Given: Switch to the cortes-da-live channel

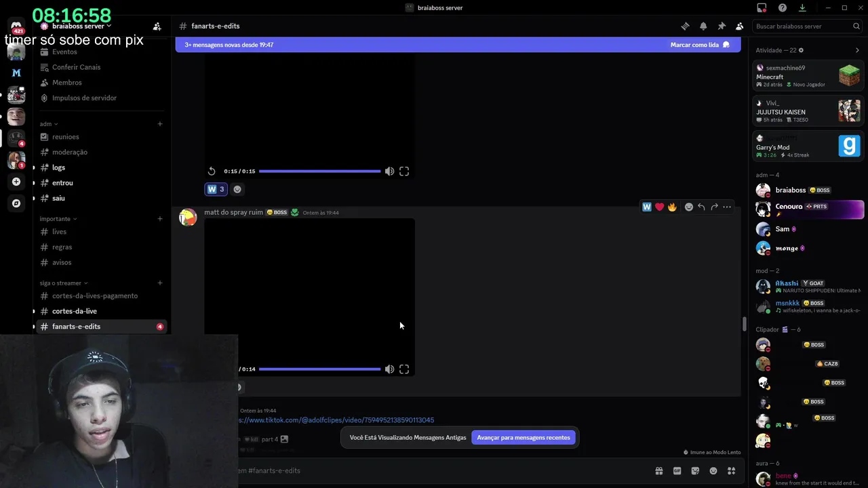Looking at the screenshot, I should (102, 311).
